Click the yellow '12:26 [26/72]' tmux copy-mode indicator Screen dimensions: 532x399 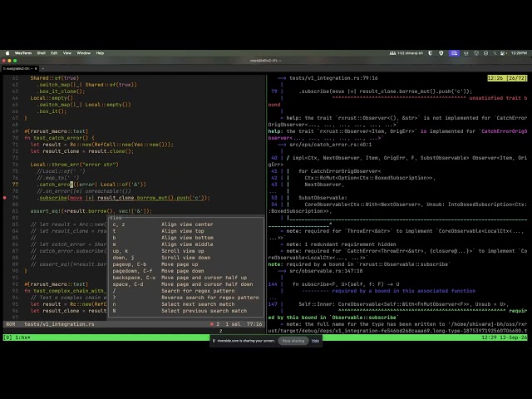pos(507,78)
